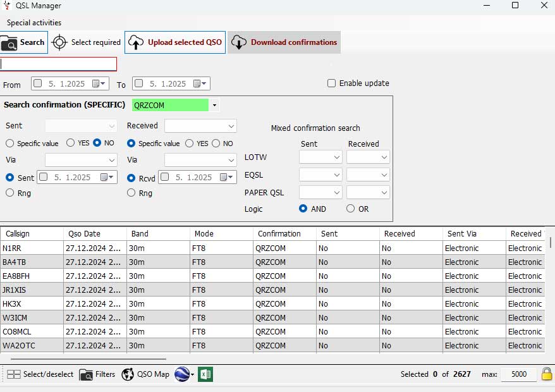The width and height of the screenshot is (555, 392).
Task: Select the WA2OTC callsign row
Action: 272,345
